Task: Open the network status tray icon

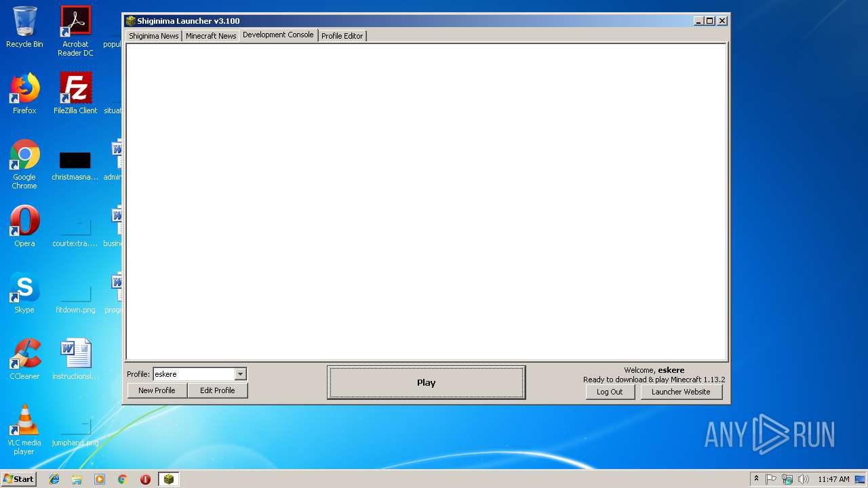Action: click(x=787, y=479)
